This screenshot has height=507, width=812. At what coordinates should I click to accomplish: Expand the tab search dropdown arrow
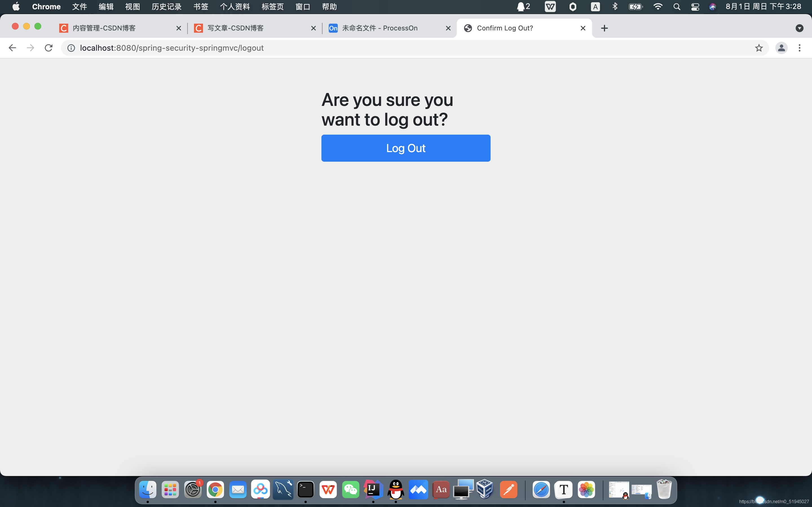[x=799, y=28]
